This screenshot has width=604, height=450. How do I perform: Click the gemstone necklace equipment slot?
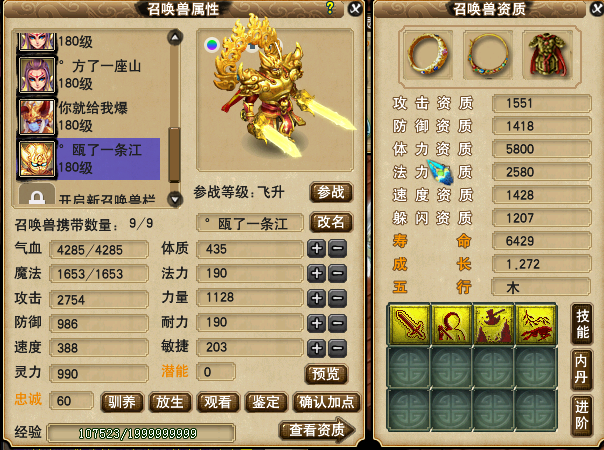pyautogui.click(x=488, y=55)
